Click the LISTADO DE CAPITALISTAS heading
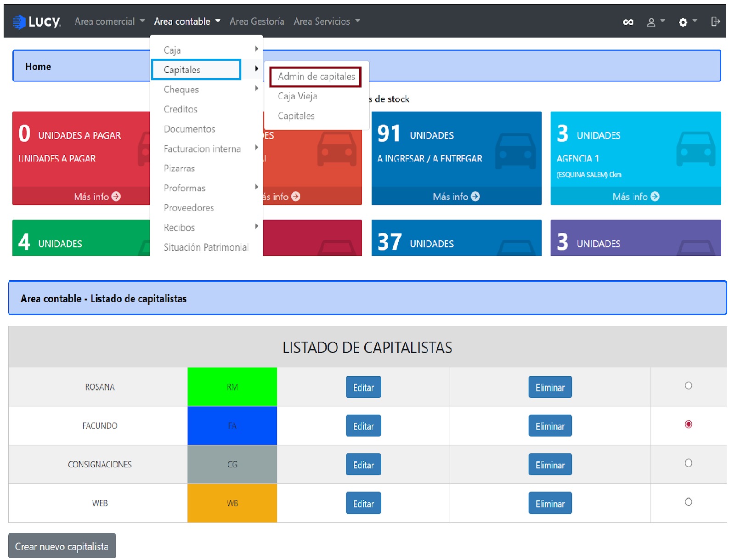735x560 pixels. coord(367,347)
